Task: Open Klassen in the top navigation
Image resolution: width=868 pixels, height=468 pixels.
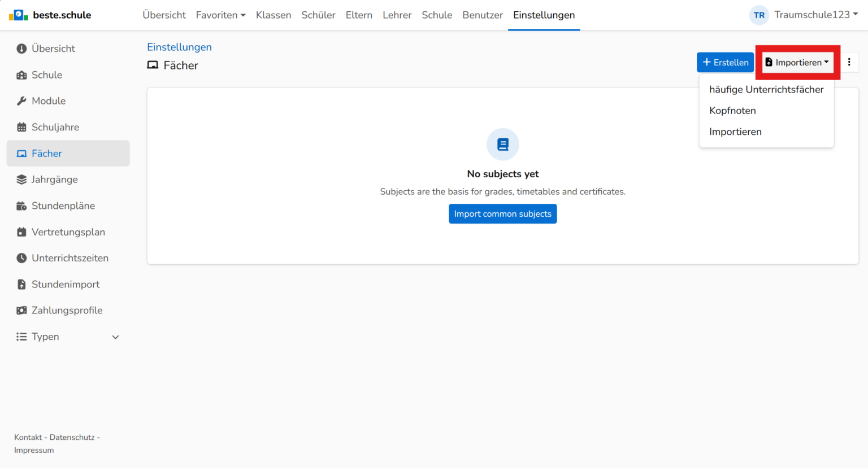Action: click(274, 15)
